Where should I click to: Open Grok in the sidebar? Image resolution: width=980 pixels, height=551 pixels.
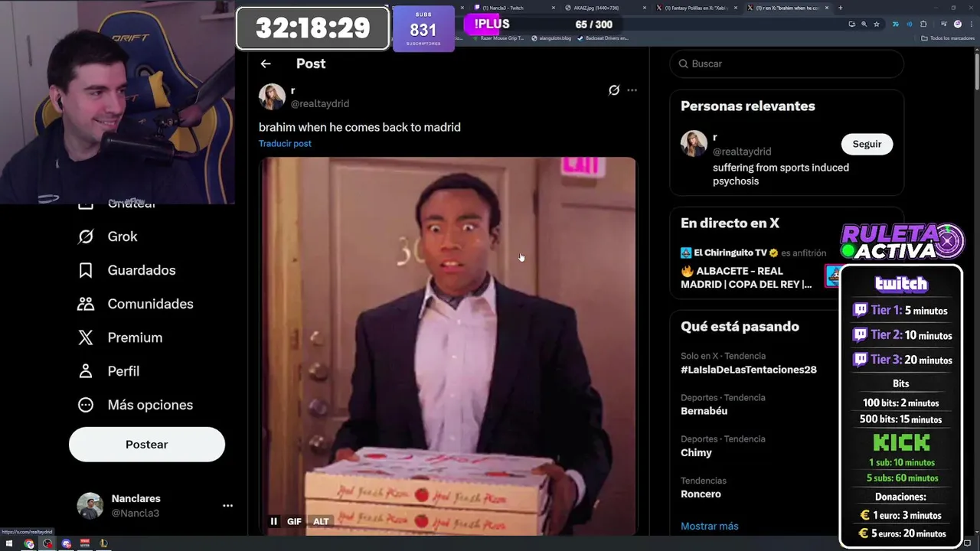click(x=108, y=236)
